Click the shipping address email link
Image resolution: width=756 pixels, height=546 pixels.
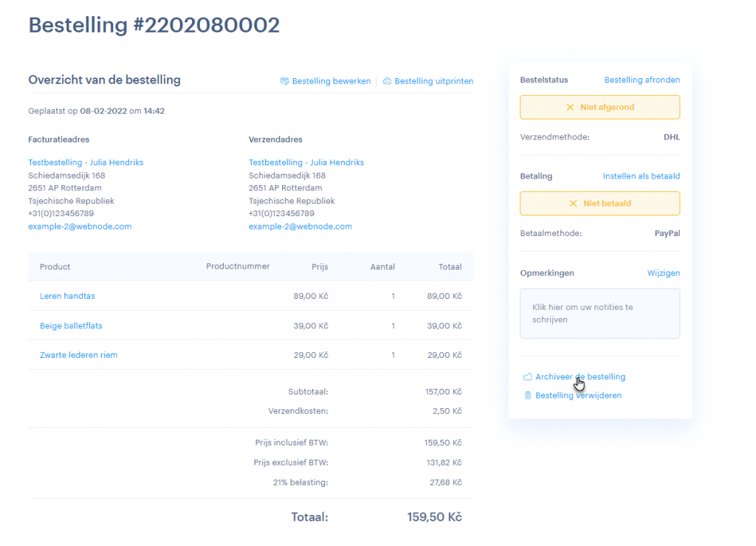coord(300,227)
